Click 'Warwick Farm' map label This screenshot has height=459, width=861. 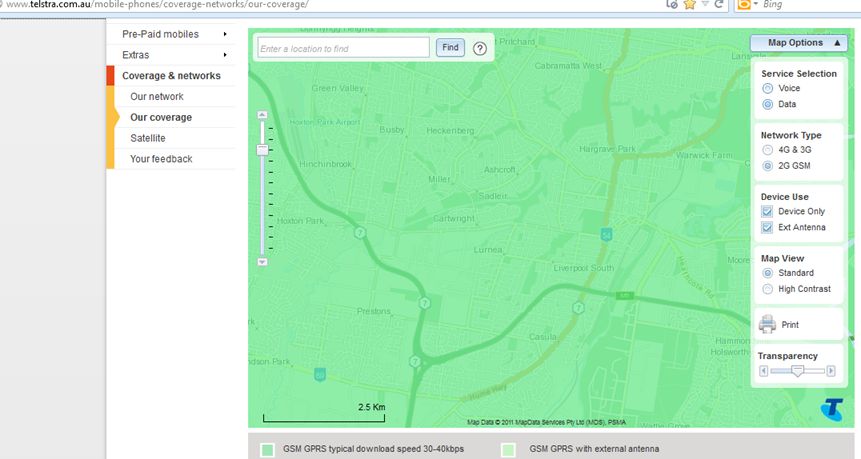[x=704, y=155]
